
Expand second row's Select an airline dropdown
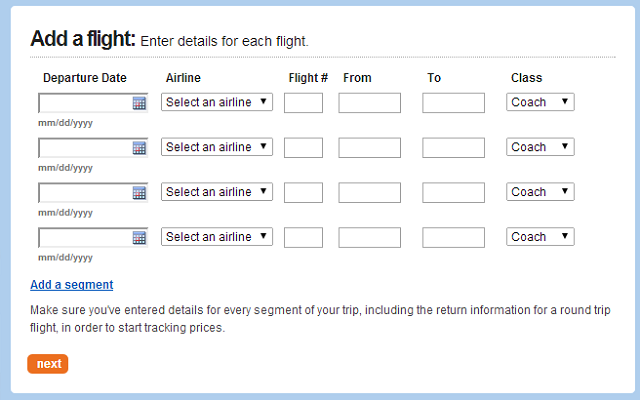[217, 147]
